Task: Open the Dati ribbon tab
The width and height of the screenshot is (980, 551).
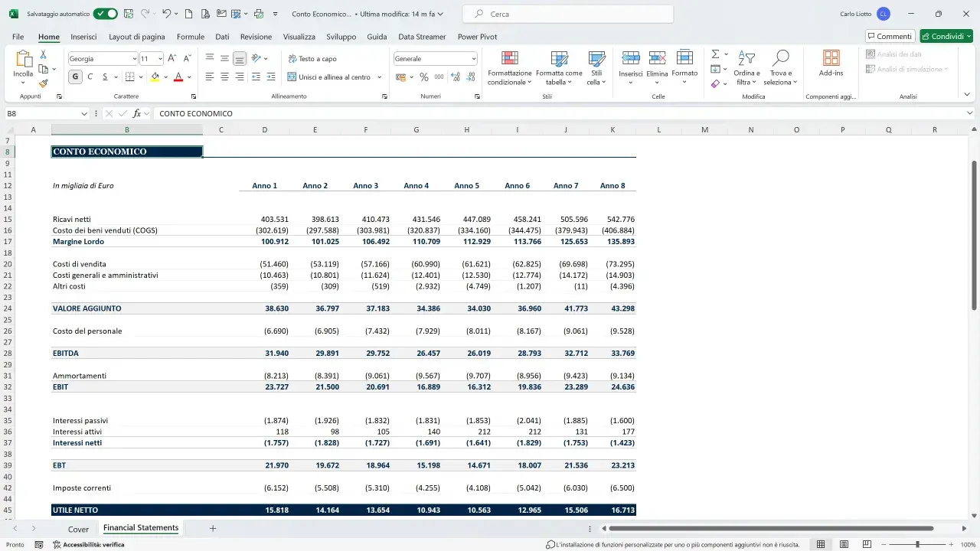Action: 222,37
